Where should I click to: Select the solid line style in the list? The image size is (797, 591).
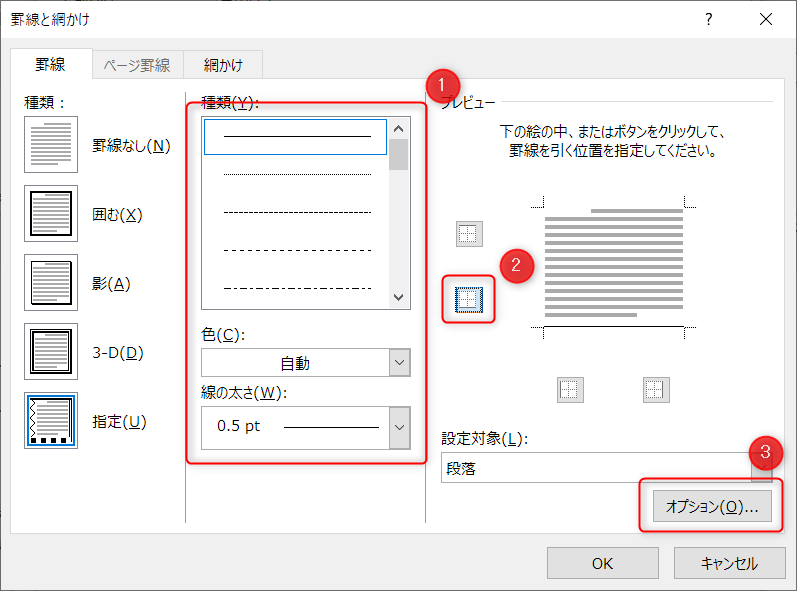coord(296,136)
